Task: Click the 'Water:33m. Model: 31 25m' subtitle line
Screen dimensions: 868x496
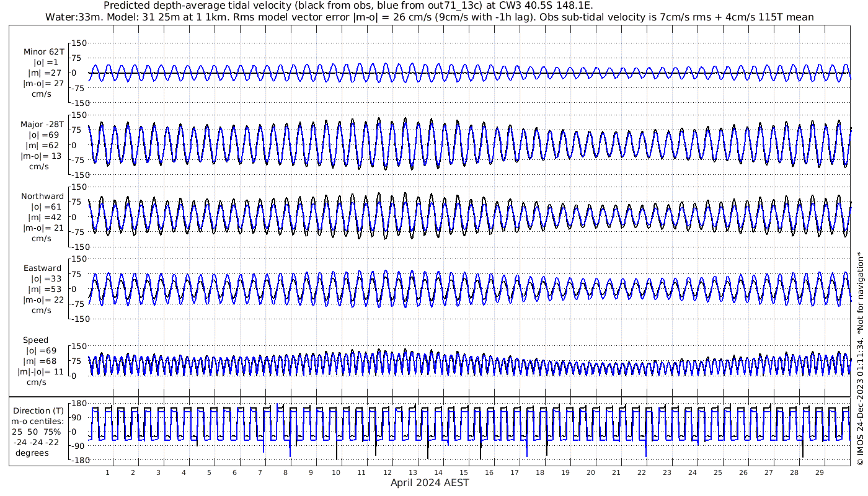Action: pyautogui.click(x=430, y=17)
